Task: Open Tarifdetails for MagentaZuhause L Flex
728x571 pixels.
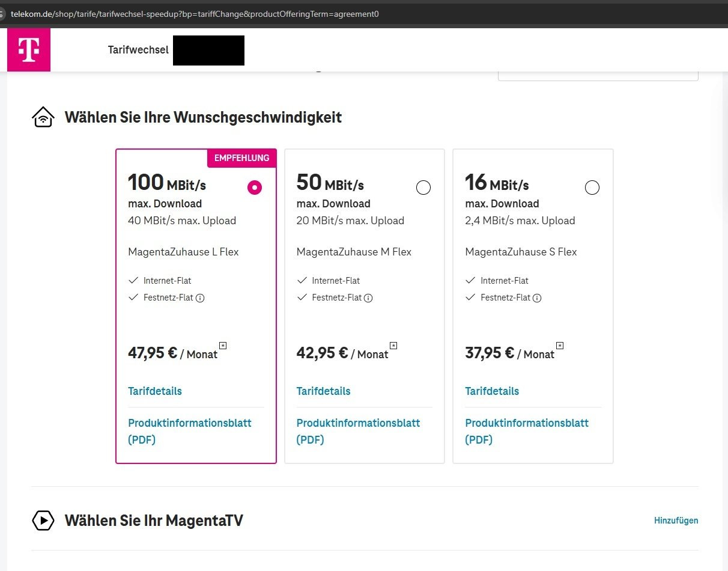Action: 155,391
